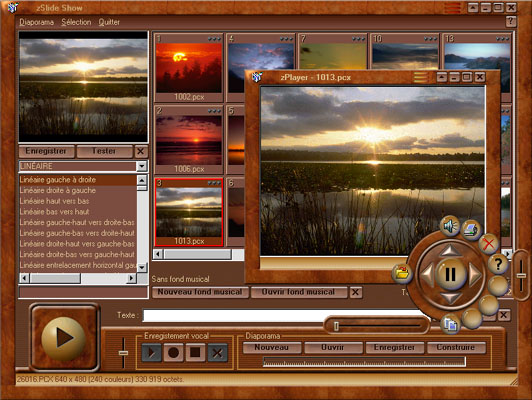Screen dimensions: 532x400
Task: Open the LINÉAIRE transition dropdown
Action: pos(142,166)
